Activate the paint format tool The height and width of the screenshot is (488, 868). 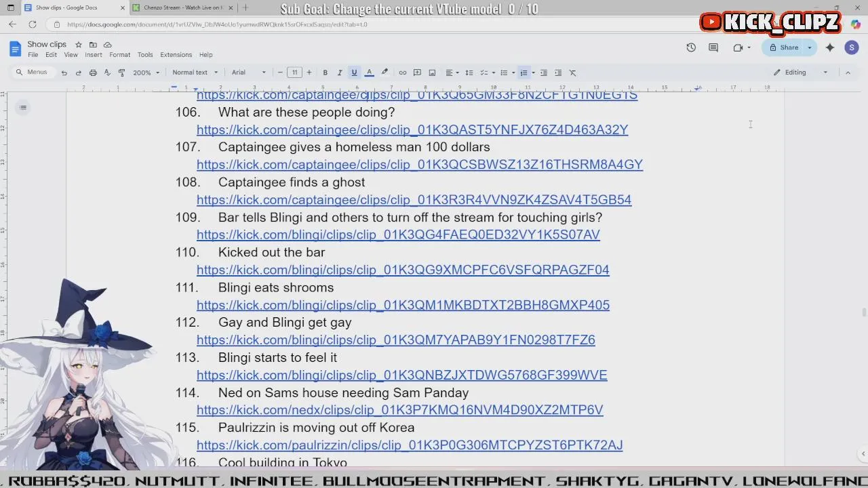click(121, 73)
